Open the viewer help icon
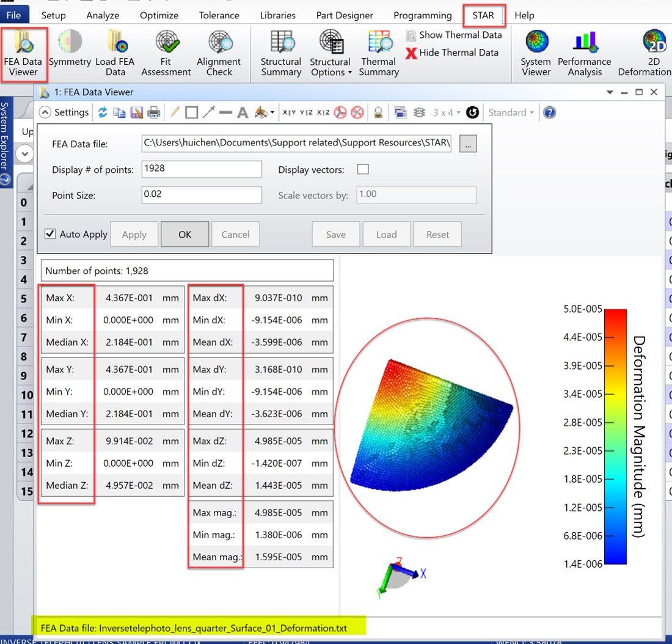The height and width of the screenshot is (644, 672). (549, 112)
